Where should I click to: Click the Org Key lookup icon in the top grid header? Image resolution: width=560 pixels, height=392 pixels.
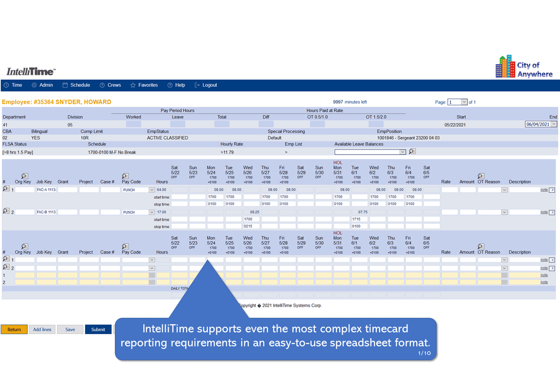coord(25,176)
